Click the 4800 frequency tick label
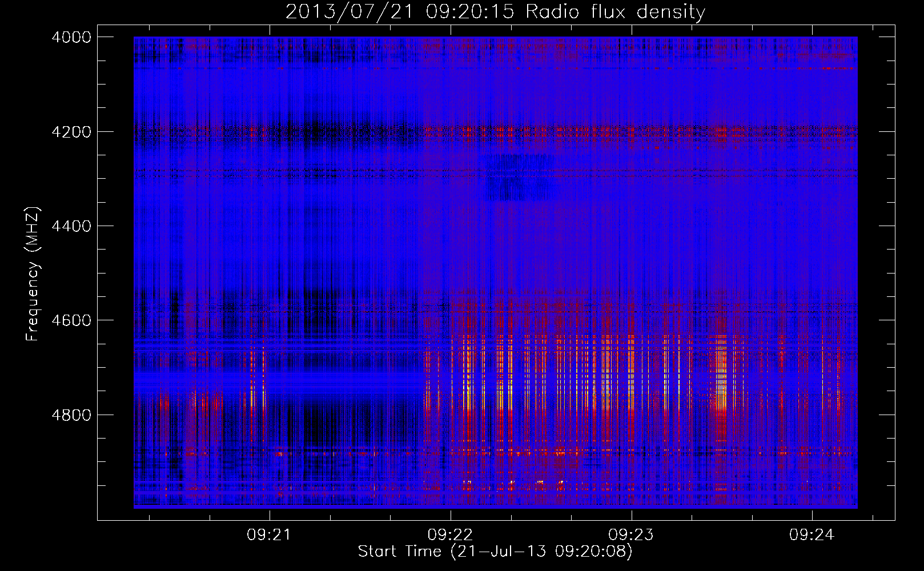This screenshot has height=571, width=924. (71, 415)
